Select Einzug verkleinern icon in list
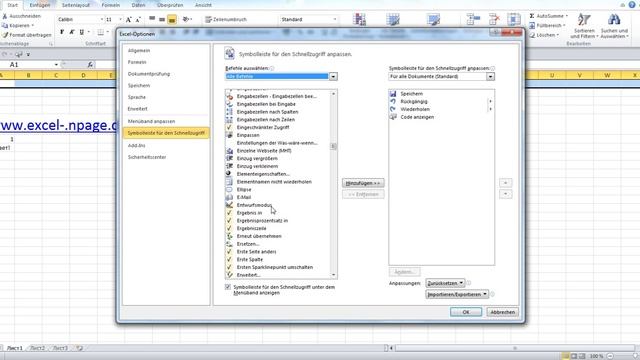Image resolution: width=640 pixels, height=360 pixels. pos(229,166)
